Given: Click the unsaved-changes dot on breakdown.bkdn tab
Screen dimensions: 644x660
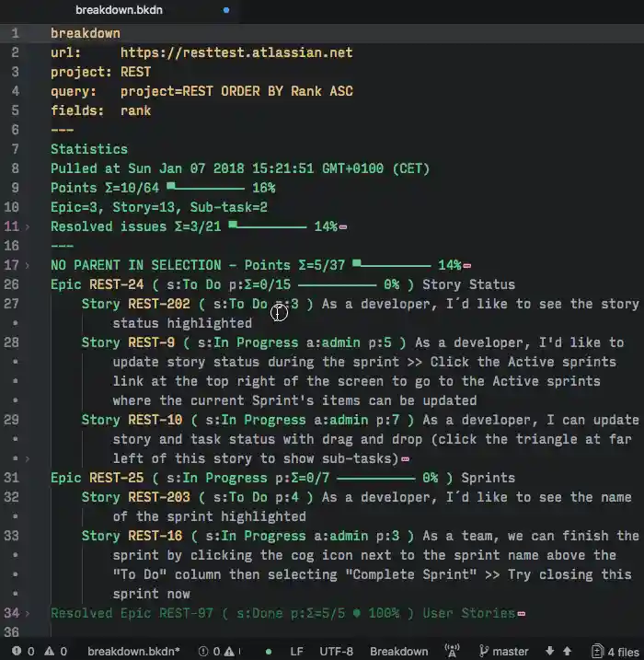Looking at the screenshot, I should (x=226, y=10).
